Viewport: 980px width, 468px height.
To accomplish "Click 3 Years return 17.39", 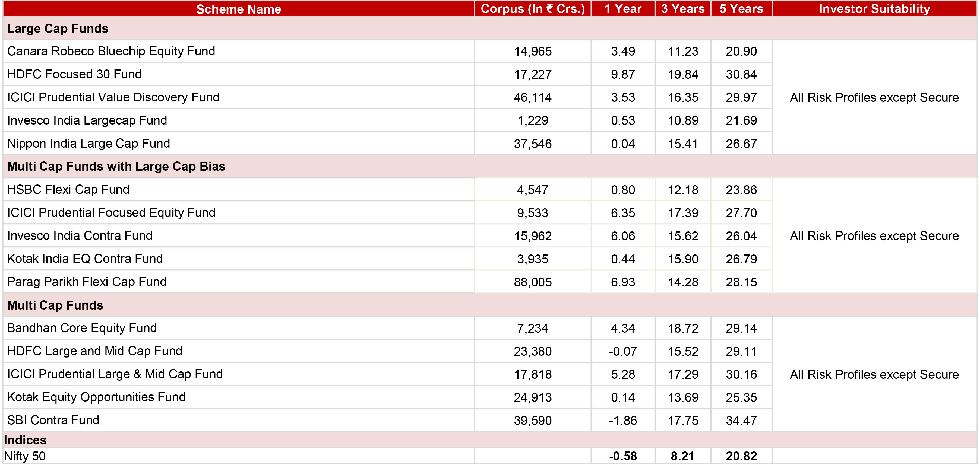I will pyautogui.click(x=683, y=213).
